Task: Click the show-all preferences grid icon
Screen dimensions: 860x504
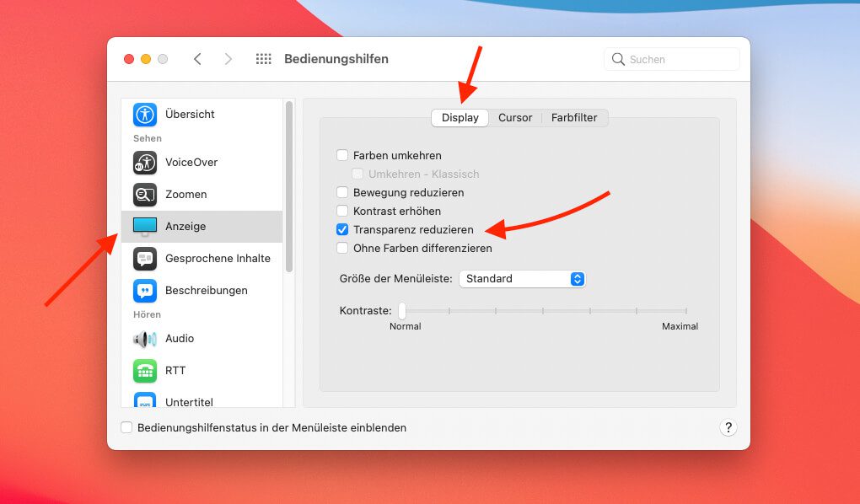Action: (x=263, y=58)
